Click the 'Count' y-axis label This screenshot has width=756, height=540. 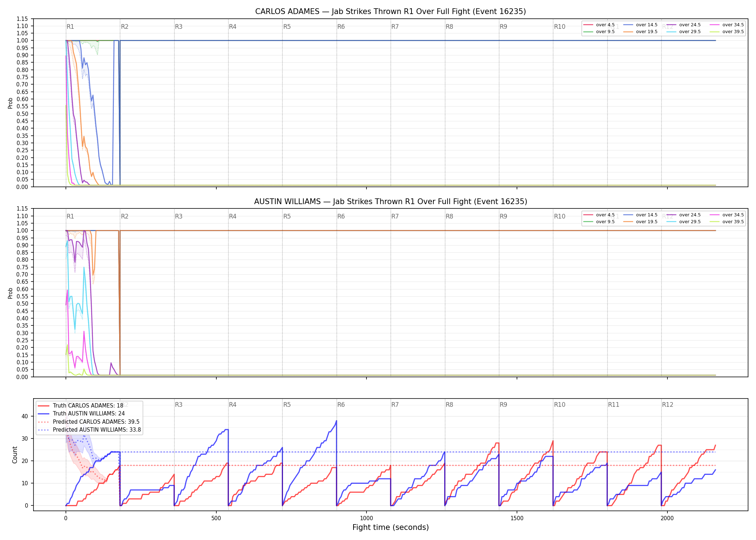pyautogui.click(x=15, y=455)
